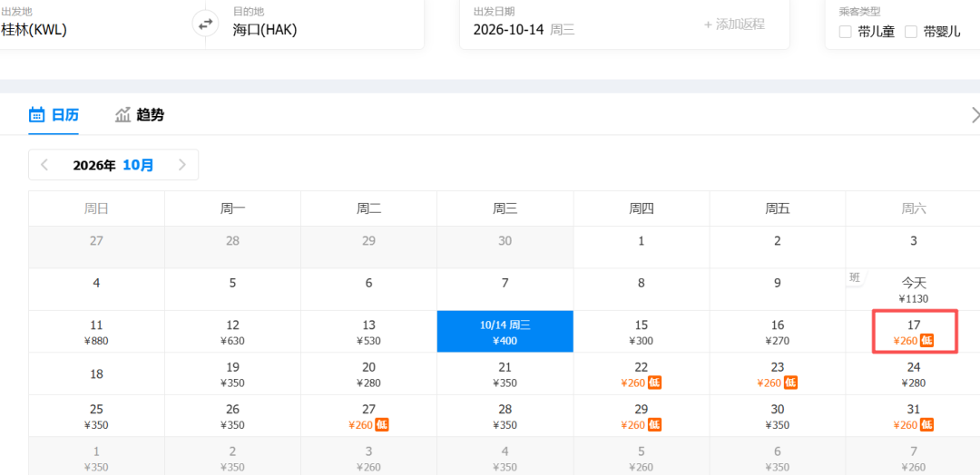980x475 pixels.
Task: Switch to the 趋势 tab
Action: tap(140, 115)
